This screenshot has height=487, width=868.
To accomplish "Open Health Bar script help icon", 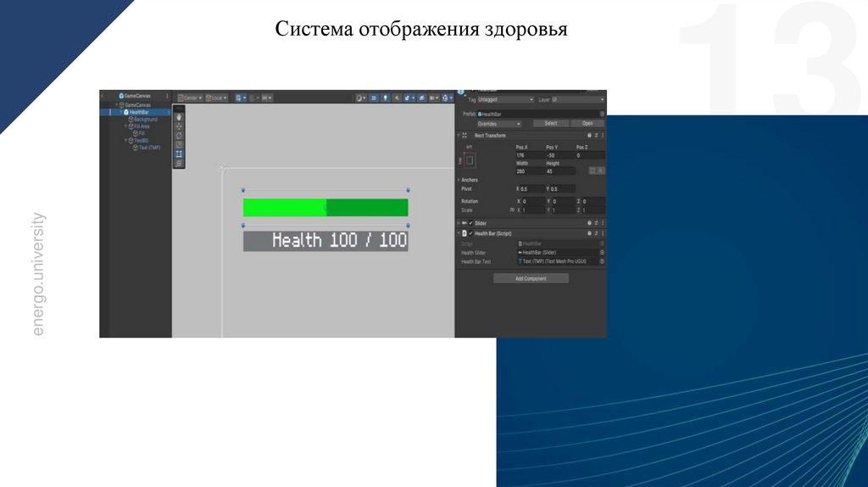I will tap(589, 233).
